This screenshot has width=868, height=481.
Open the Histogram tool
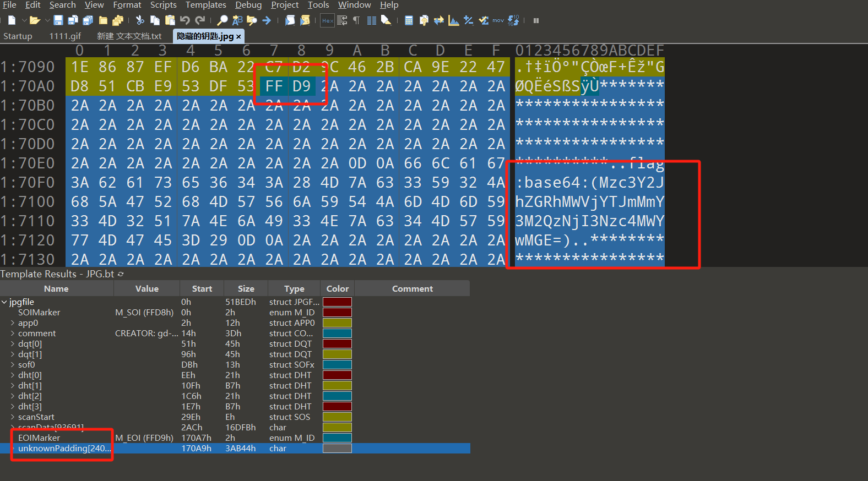click(453, 20)
